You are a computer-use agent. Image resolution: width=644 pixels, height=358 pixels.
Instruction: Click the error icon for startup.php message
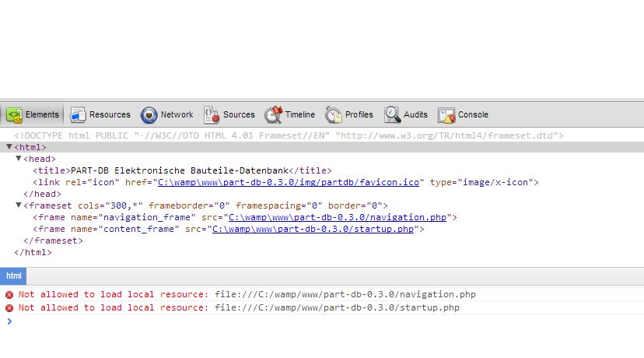tap(9, 308)
